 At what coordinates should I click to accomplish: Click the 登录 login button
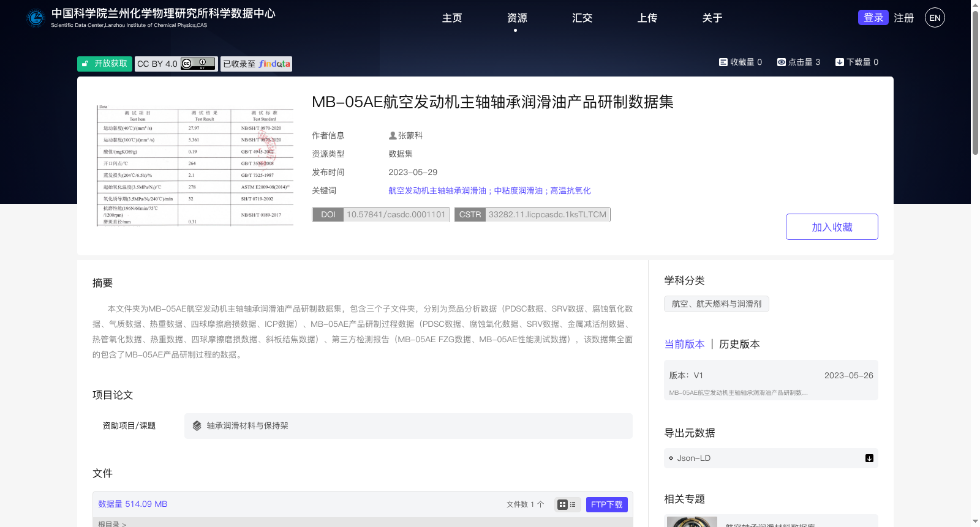point(873,17)
